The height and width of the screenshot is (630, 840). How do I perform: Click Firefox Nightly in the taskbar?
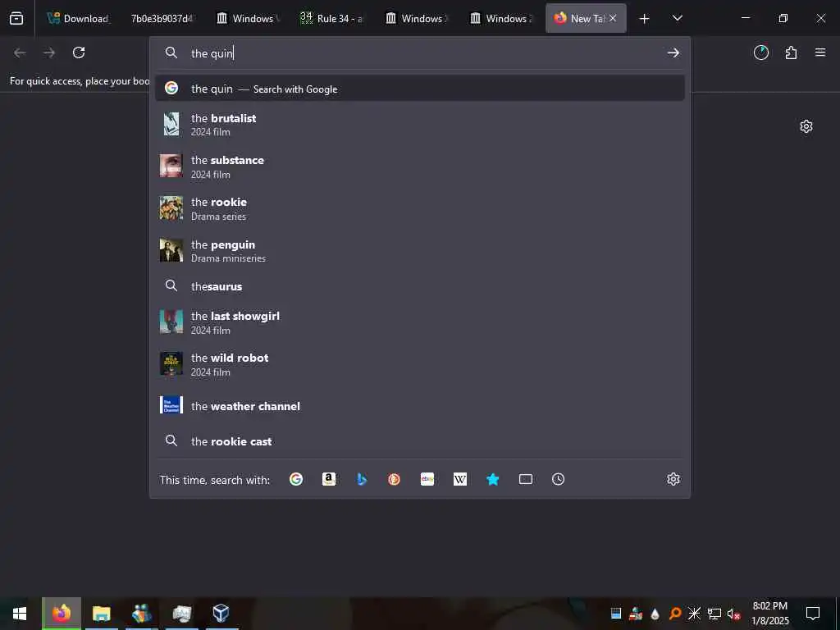[x=62, y=614]
